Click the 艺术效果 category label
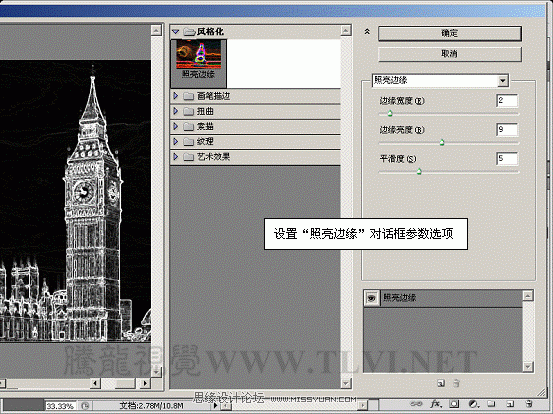This screenshot has height=414, width=553. point(213,157)
